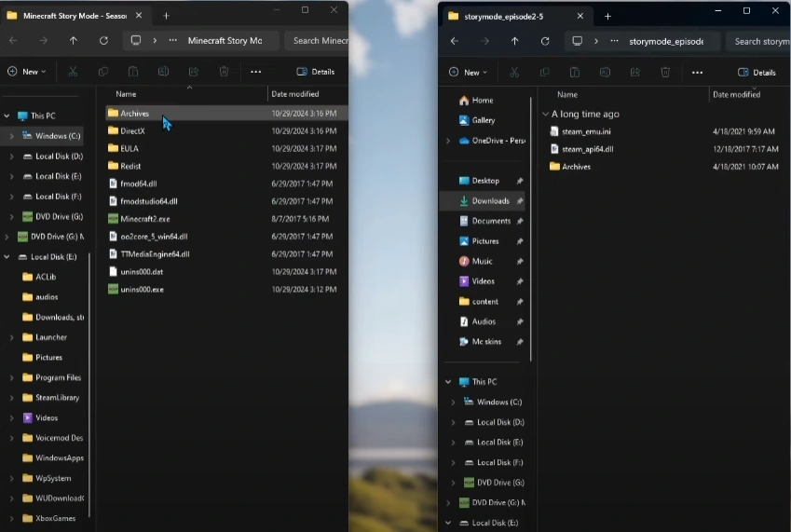Open New dropdown in left window
The image size is (791, 532).
[27, 72]
